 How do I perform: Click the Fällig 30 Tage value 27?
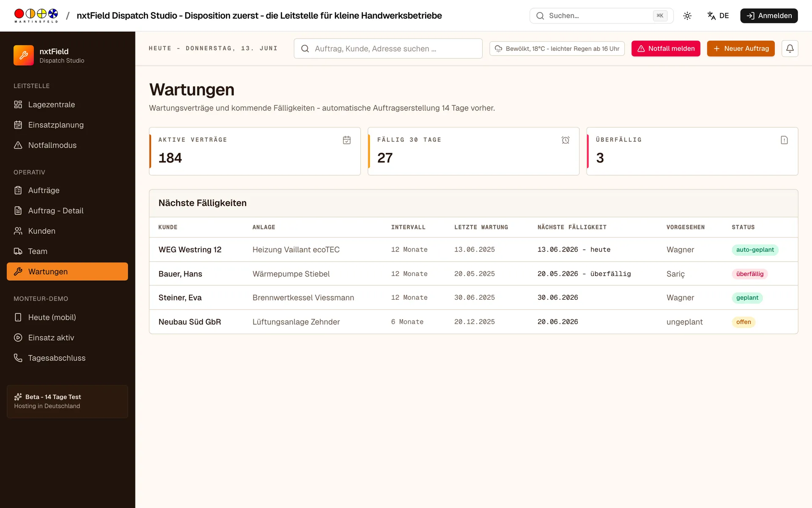click(x=385, y=158)
